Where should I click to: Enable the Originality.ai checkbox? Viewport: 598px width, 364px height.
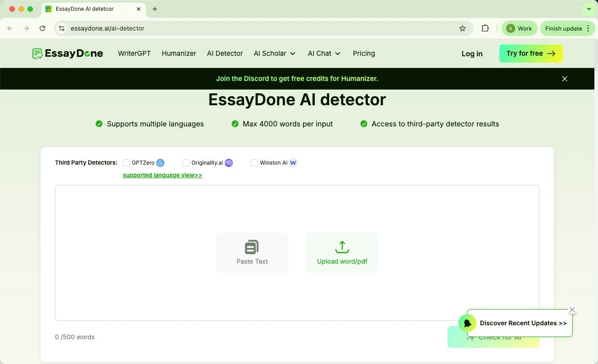(186, 162)
